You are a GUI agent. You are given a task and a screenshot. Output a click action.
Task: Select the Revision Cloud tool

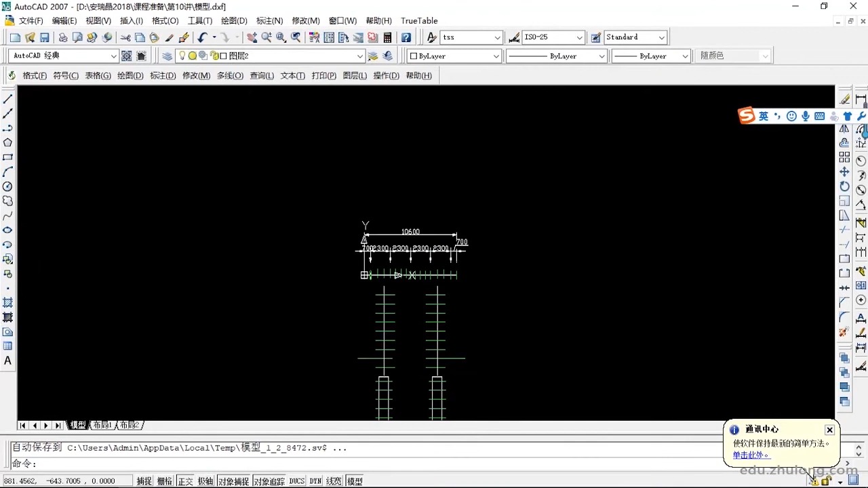tap(8, 201)
